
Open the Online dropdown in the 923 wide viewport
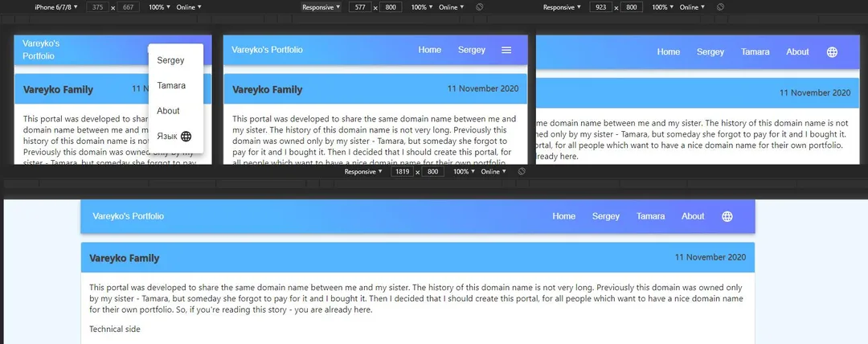(692, 7)
